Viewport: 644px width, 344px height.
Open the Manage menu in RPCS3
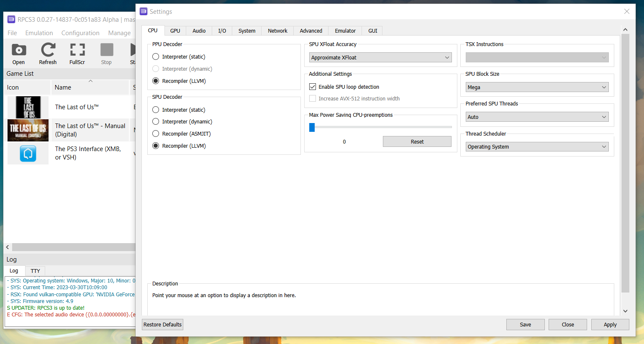pos(119,33)
